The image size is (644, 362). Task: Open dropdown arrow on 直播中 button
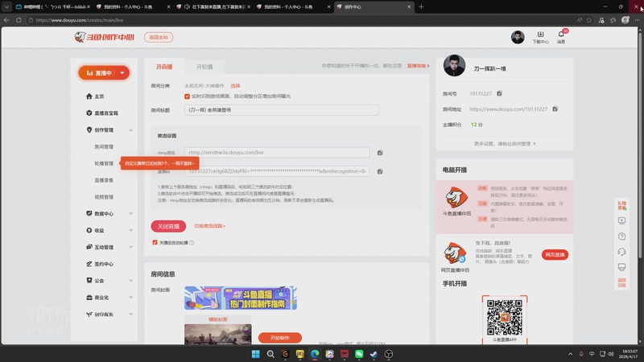pos(122,73)
